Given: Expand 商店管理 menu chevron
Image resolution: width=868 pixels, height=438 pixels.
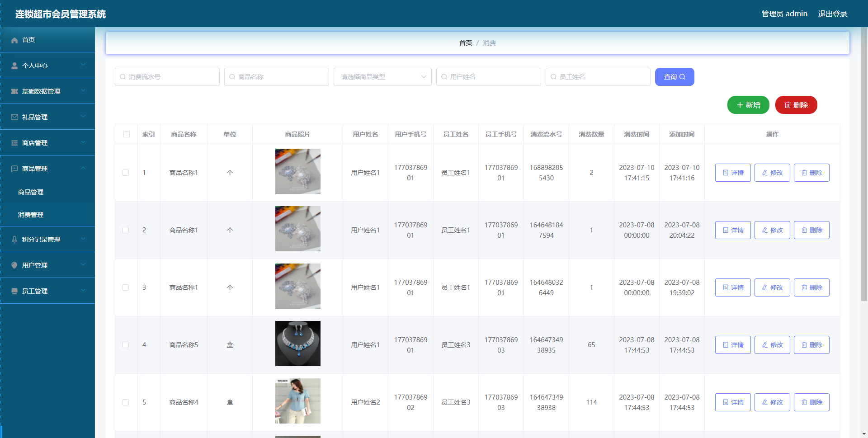Looking at the screenshot, I should coord(83,142).
